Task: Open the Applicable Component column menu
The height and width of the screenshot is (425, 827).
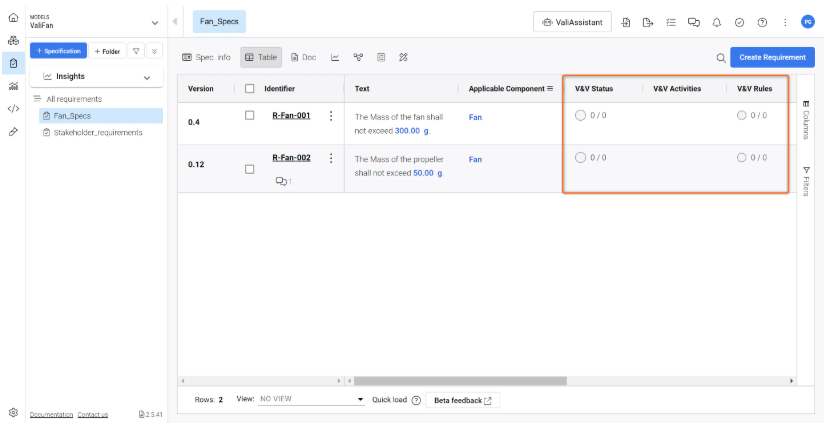Action: click(x=550, y=89)
